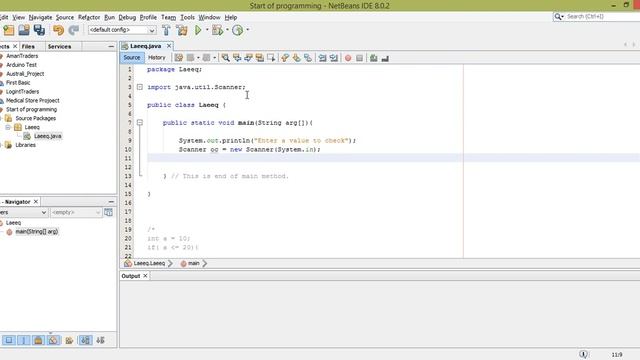This screenshot has height=360, width=640.
Task: Click the Find Selection magnifier icon
Action: click(225, 58)
